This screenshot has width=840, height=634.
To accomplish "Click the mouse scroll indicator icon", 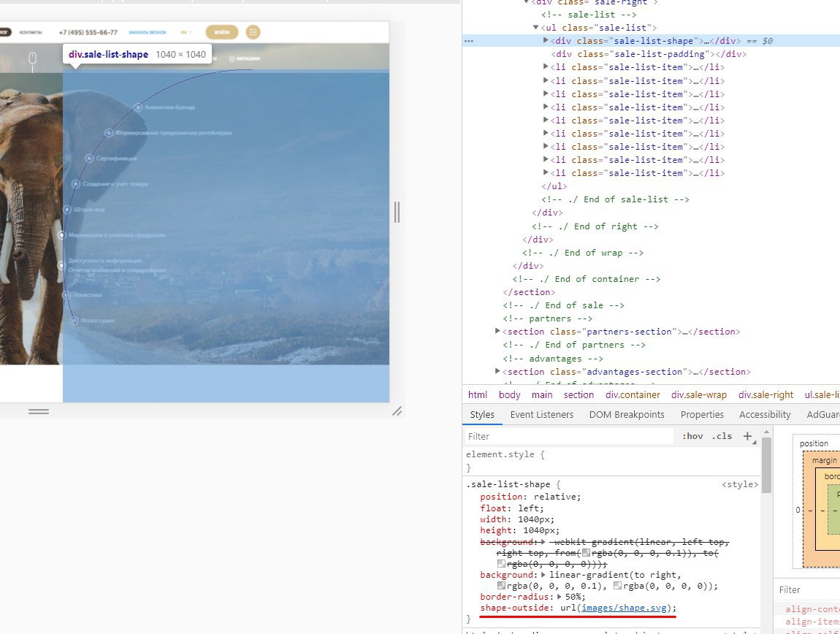I will 32,58.
